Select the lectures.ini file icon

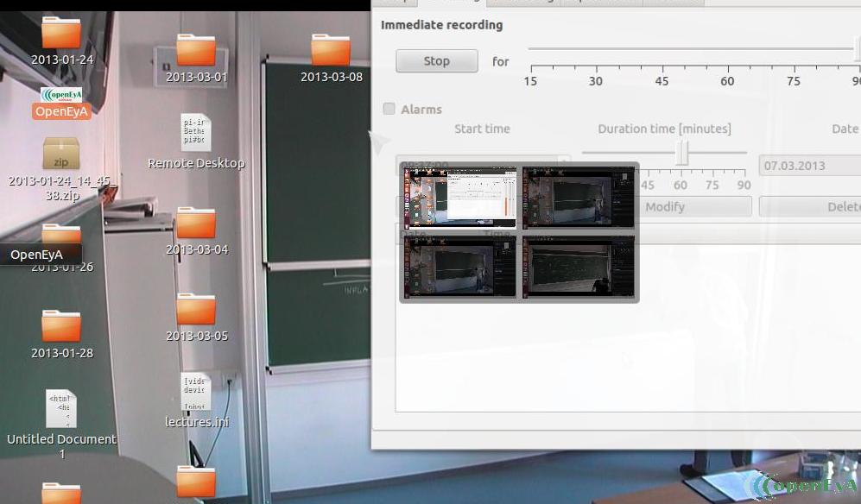pos(195,392)
